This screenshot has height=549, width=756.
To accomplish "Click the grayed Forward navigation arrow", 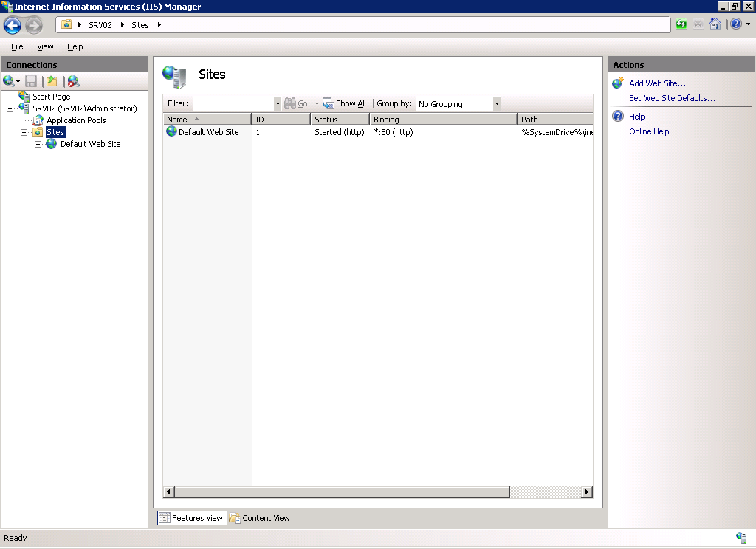I will click(x=34, y=25).
